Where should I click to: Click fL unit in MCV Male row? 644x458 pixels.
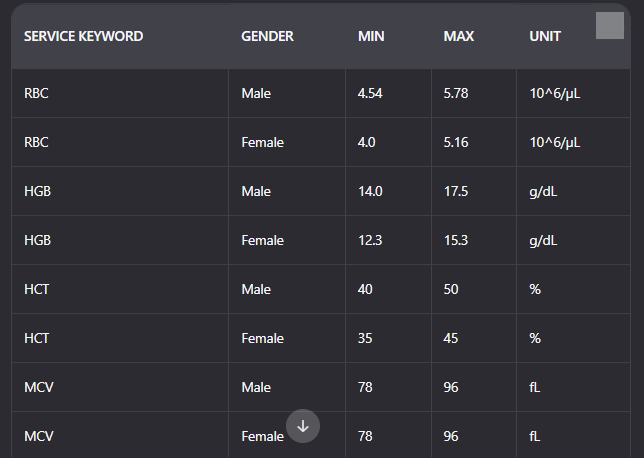point(535,387)
